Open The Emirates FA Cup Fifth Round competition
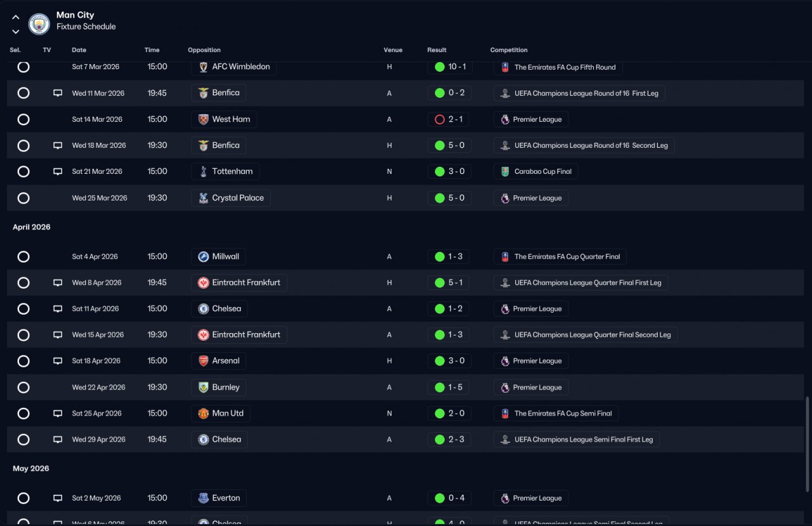812x526 pixels. pyautogui.click(x=558, y=67)
